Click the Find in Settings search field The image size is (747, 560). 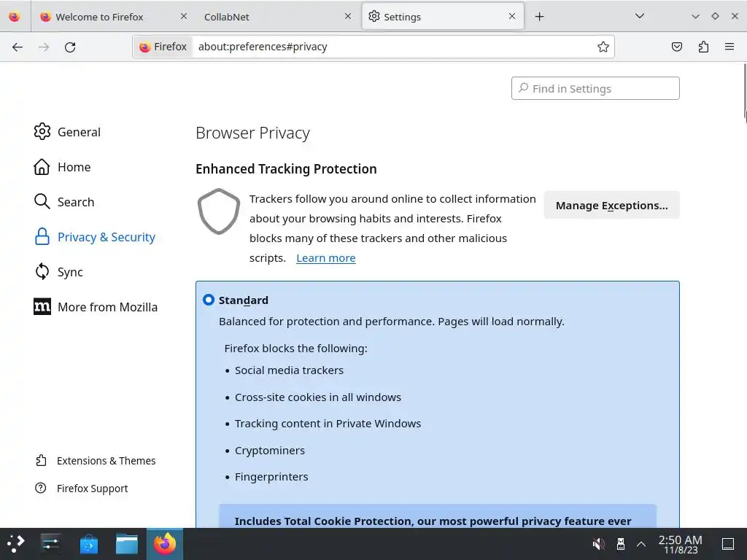pyautogui.click(x=595, y=88)
